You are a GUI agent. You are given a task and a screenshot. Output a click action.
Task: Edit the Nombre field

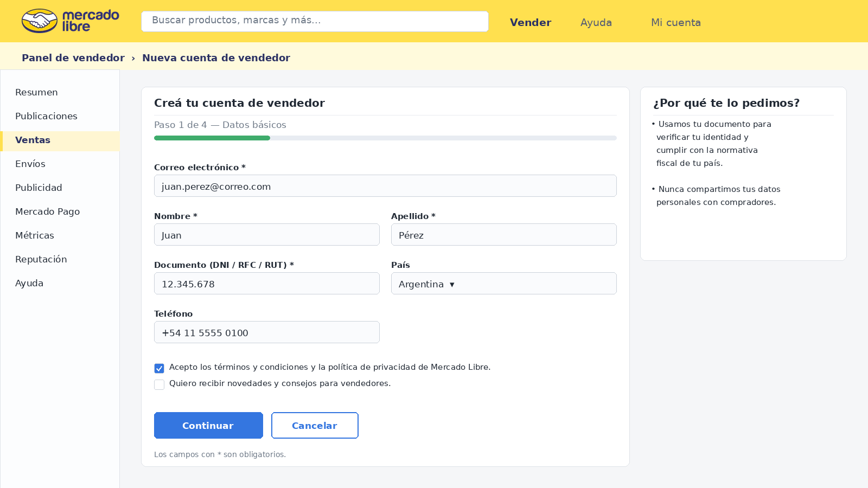click(267, 235)
